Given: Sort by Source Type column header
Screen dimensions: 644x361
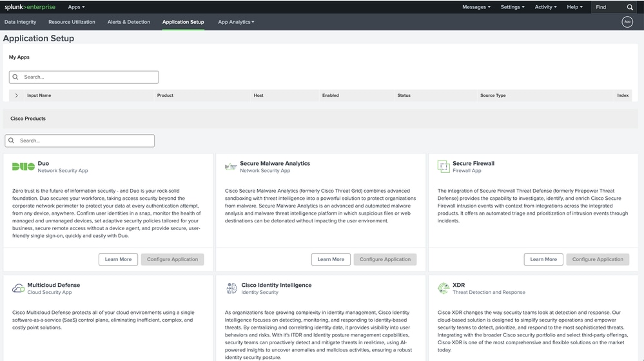Looking at the screenshot, I should (x=493, y=95).
